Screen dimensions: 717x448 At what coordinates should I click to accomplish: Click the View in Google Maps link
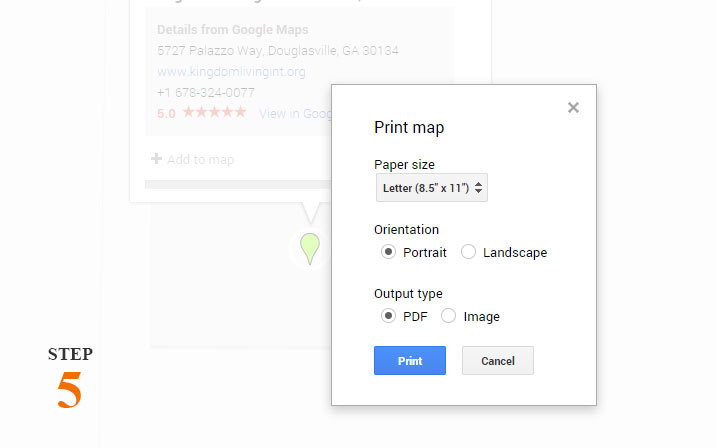tap(295, 113)
